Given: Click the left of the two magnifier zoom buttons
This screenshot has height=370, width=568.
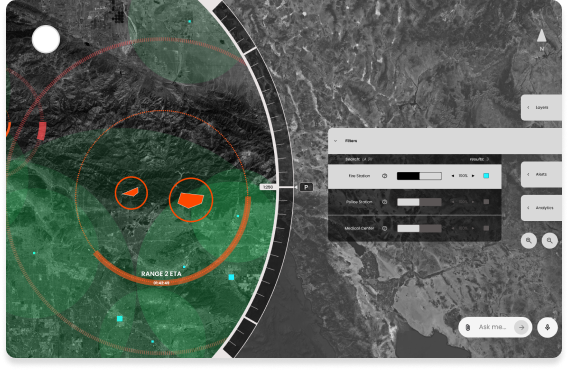Looking at the screenshot, I should pos(529,240).
